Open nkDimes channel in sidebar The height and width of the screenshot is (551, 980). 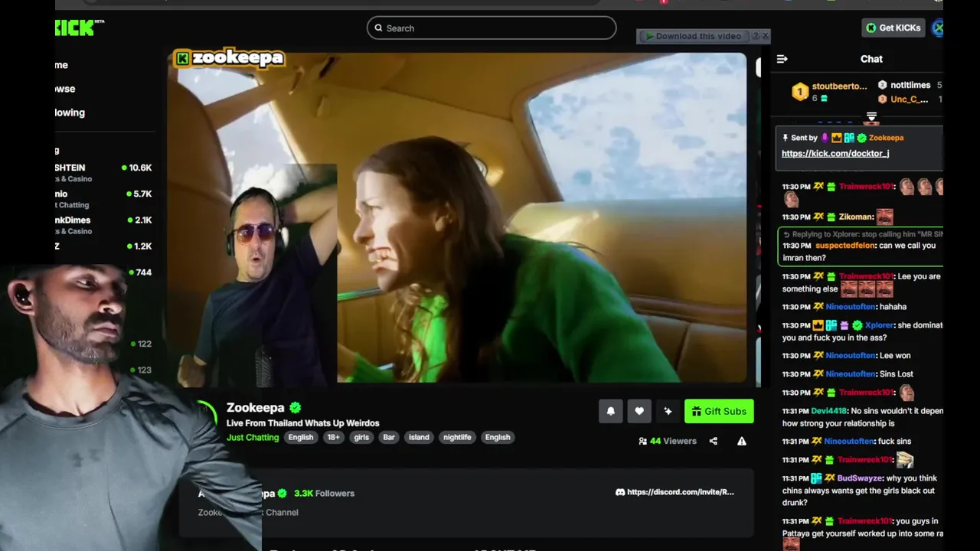(x=103, y=225)
